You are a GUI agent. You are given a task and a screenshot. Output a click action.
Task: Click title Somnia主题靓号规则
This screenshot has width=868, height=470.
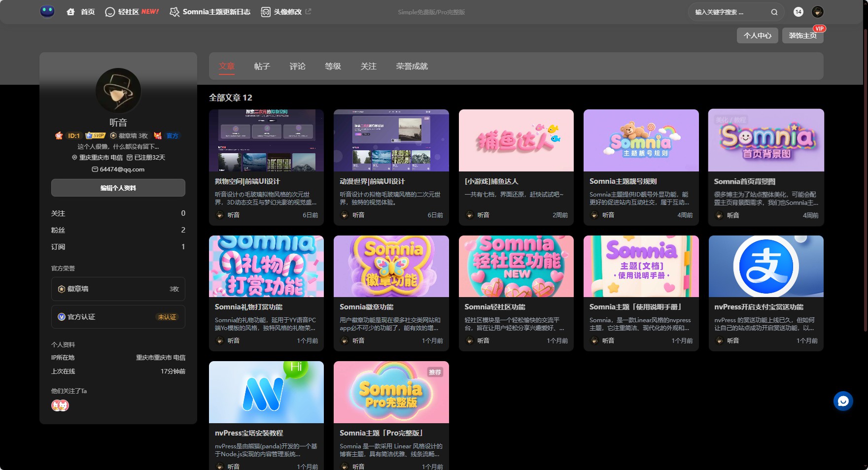pyautogui.click(x=623, y=181)
